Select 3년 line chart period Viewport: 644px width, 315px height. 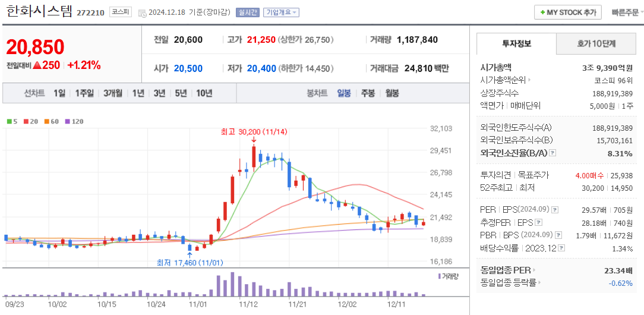click(159, 93)
